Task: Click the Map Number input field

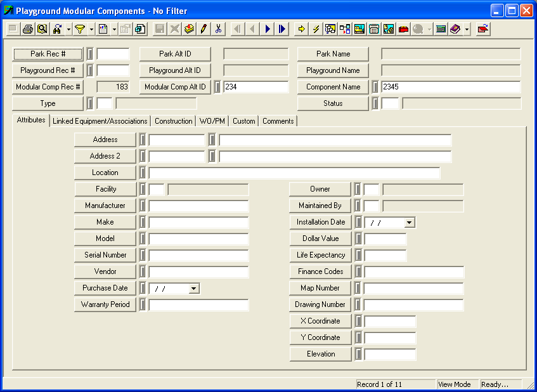Action: [414, 289]
